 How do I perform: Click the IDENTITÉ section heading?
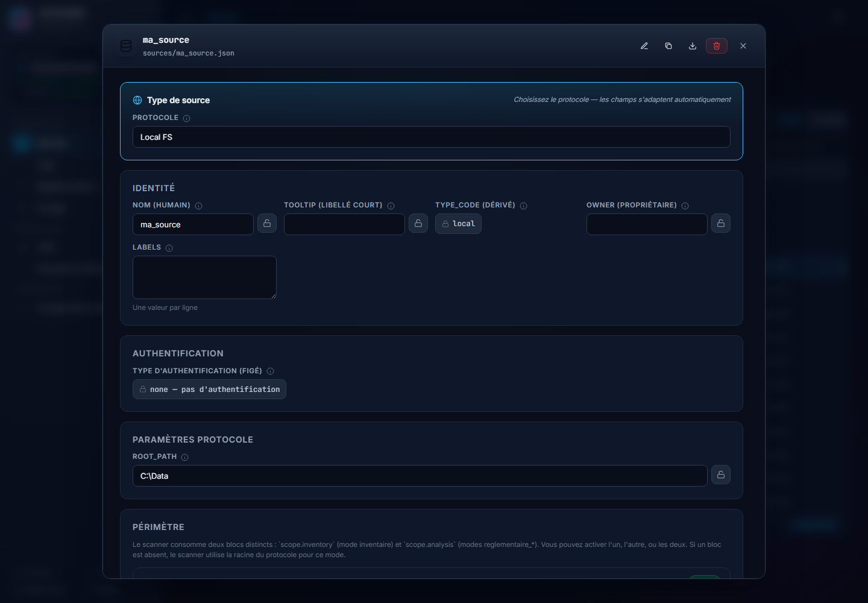[x=154, y=188]
